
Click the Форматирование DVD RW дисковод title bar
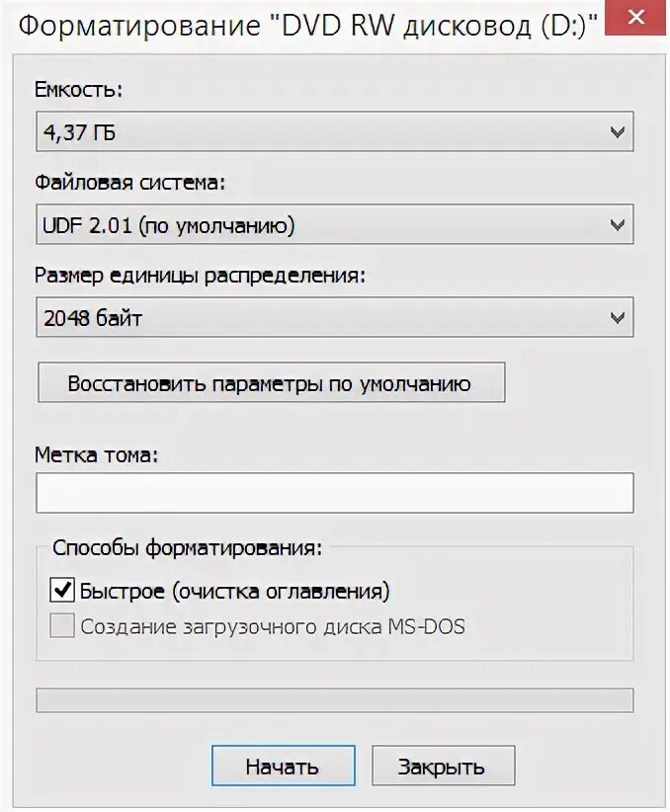click(x=307, y=25)
